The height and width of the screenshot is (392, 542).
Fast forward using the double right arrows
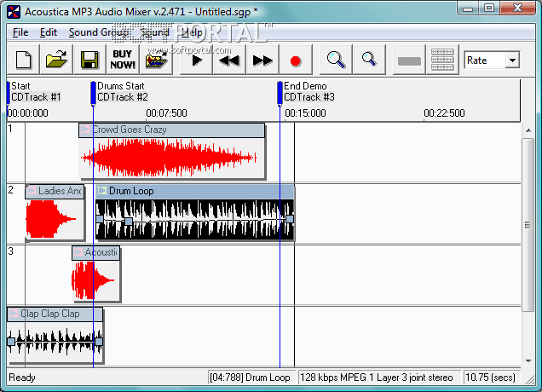point(262,60)
